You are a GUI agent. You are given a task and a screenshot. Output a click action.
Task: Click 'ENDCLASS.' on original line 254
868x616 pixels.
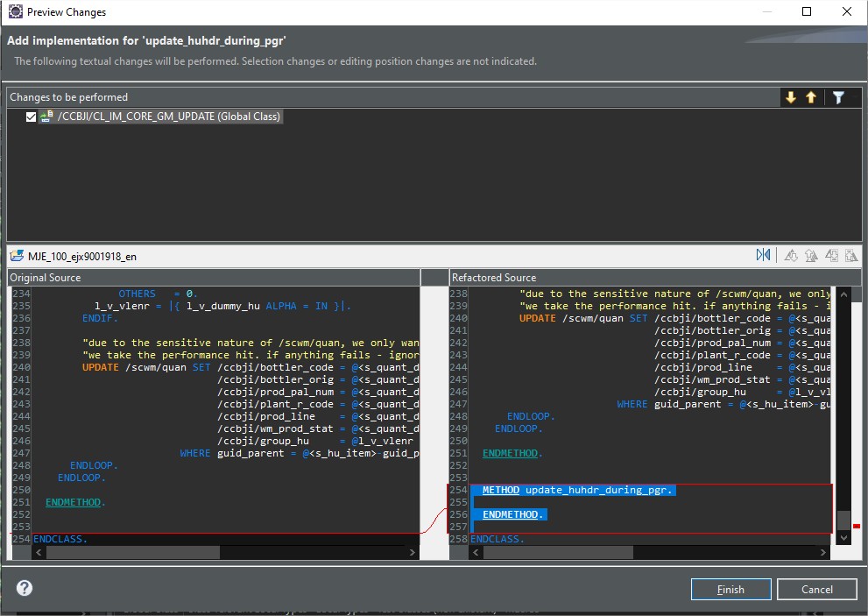pyautogui.click(x=60, y=538)
